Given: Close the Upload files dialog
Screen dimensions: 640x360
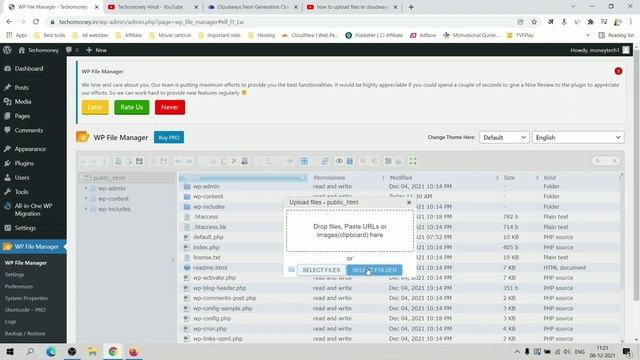Looking at the screenshot, I should 409,202.
